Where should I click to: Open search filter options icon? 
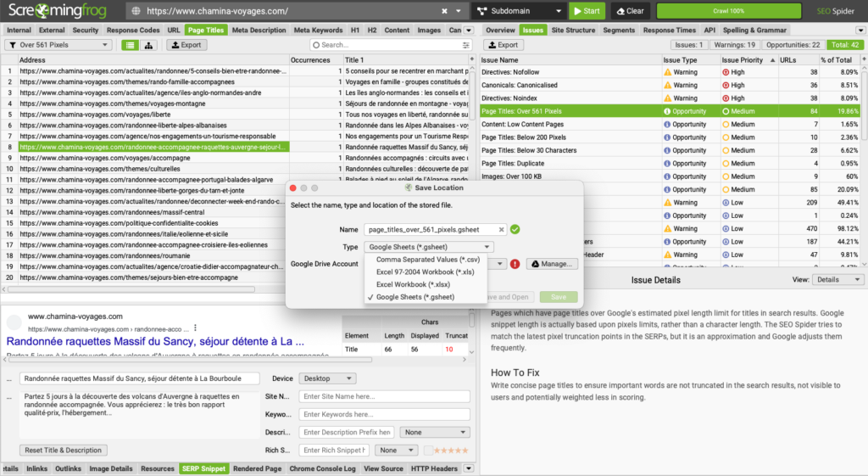(466, 45)
